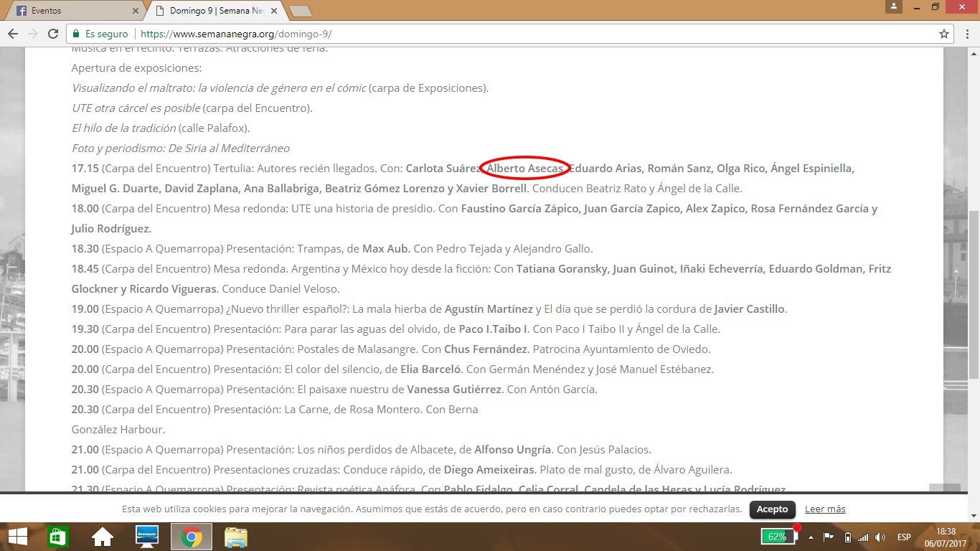
Task: Open the Chrome user profile button
Action: (893, 6)
